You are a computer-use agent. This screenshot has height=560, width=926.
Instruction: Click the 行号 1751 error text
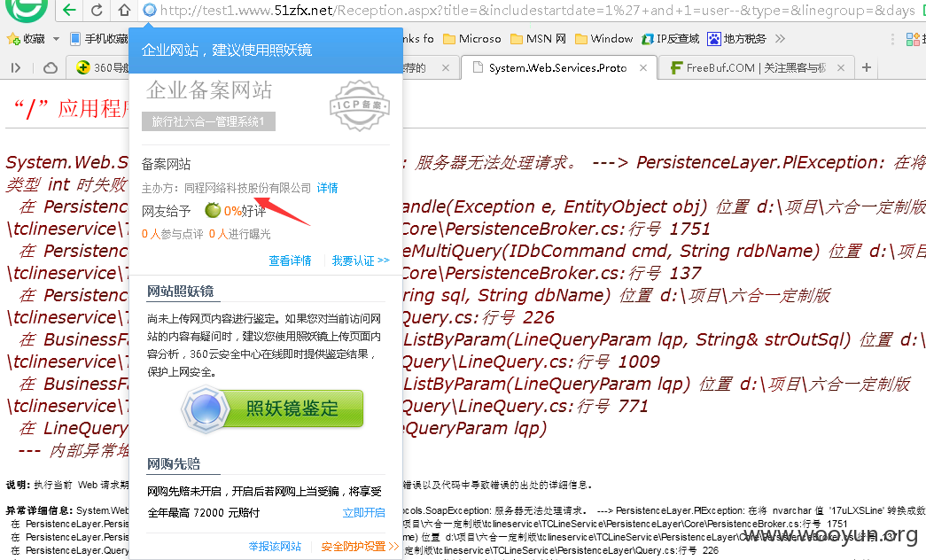(669, 229)
